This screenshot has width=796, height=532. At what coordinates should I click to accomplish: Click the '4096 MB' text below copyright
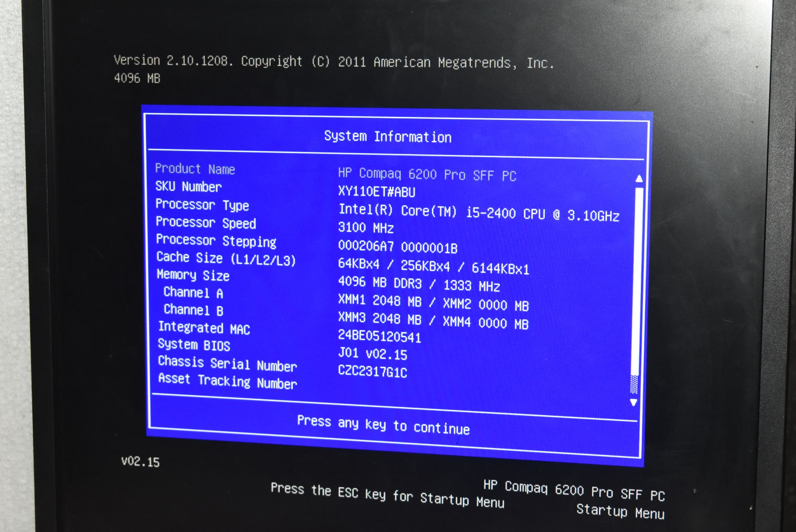tap(137, 78)
